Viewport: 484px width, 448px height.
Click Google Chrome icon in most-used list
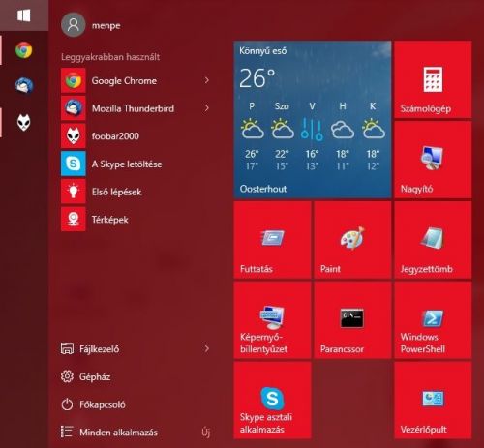(x=74, y=80)
